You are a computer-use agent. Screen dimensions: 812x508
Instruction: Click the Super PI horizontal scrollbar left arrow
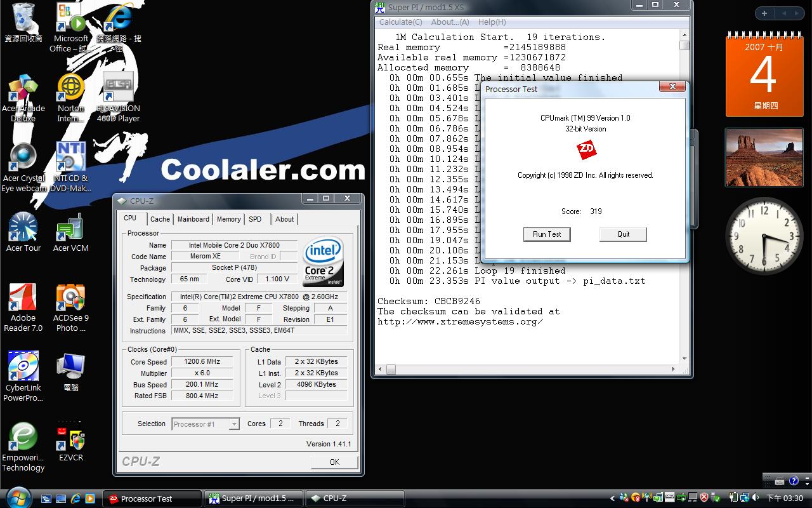[381, 369]
